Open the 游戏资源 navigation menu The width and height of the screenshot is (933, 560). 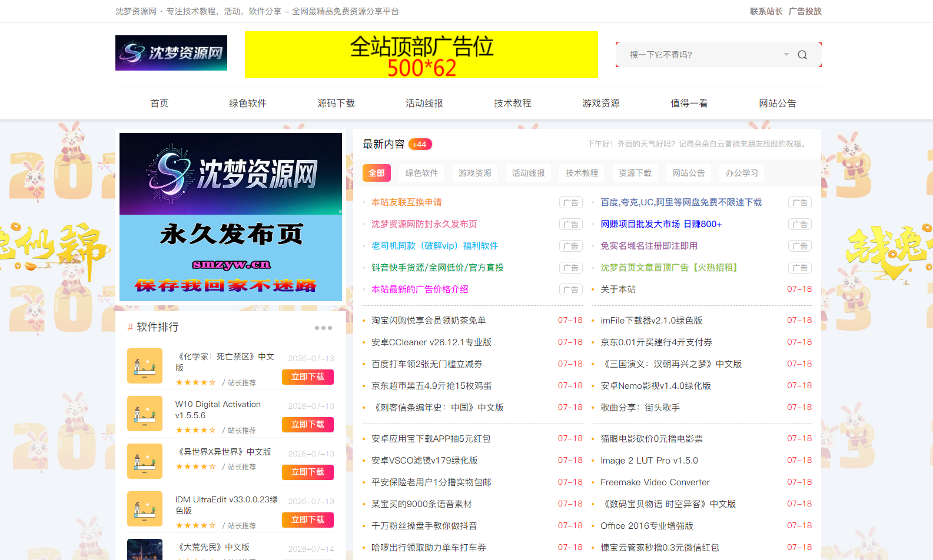click(601, 104)
